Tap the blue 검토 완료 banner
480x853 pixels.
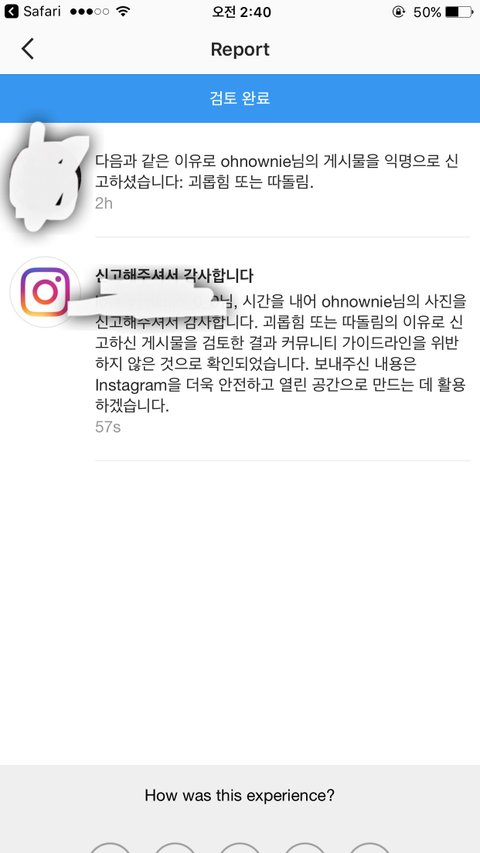(240, 98)
